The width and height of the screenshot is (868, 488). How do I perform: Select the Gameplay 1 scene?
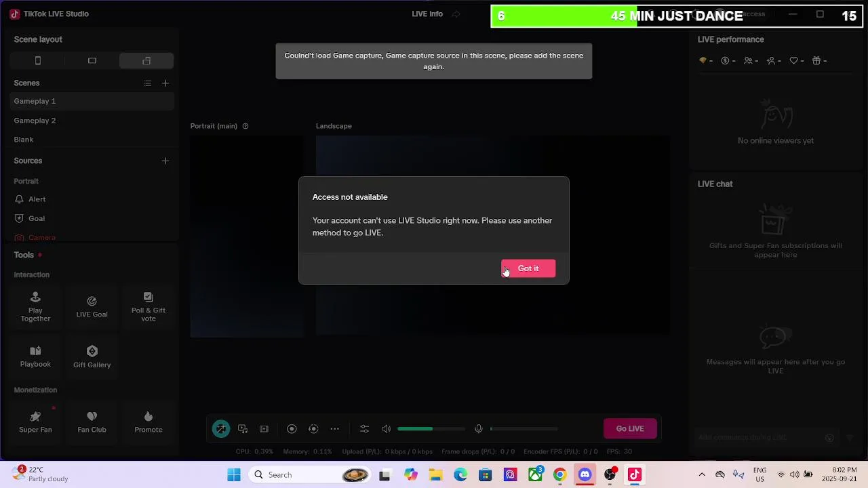click(x=93, y=101)
